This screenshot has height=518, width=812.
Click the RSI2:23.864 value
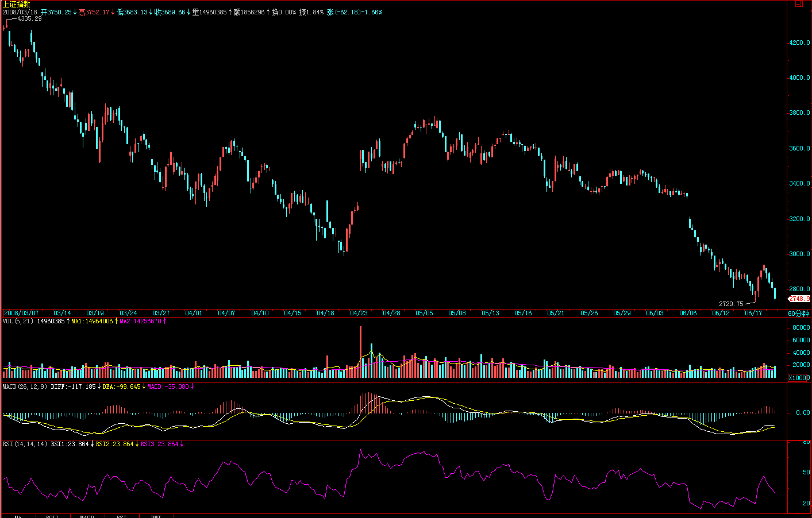tap(114, 444)
